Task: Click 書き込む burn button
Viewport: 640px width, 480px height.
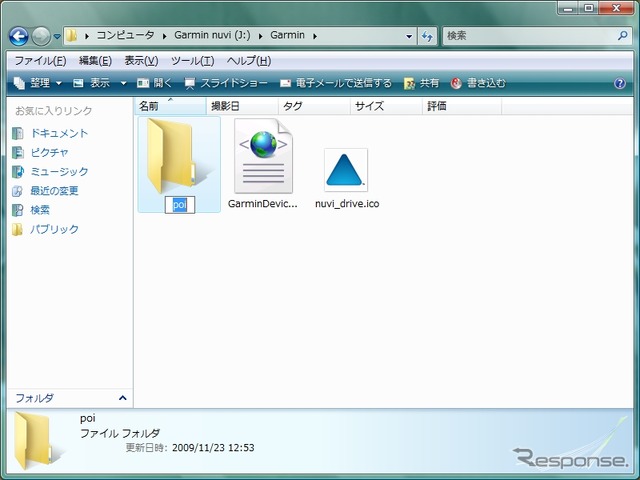Action: pyautogui.click(x=478, y=83)
